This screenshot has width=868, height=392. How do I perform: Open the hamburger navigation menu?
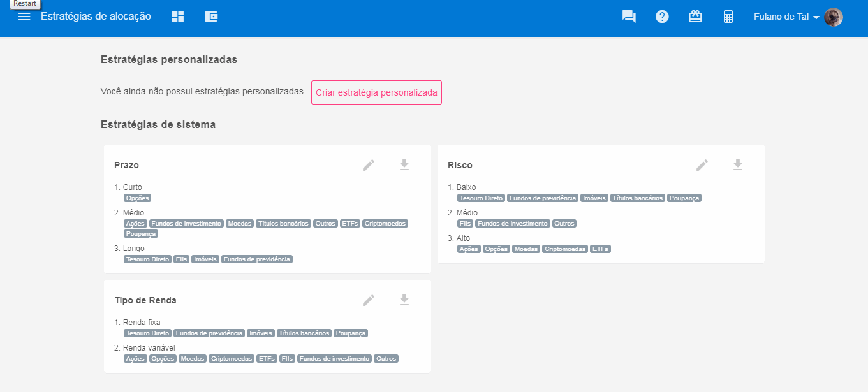24,17
